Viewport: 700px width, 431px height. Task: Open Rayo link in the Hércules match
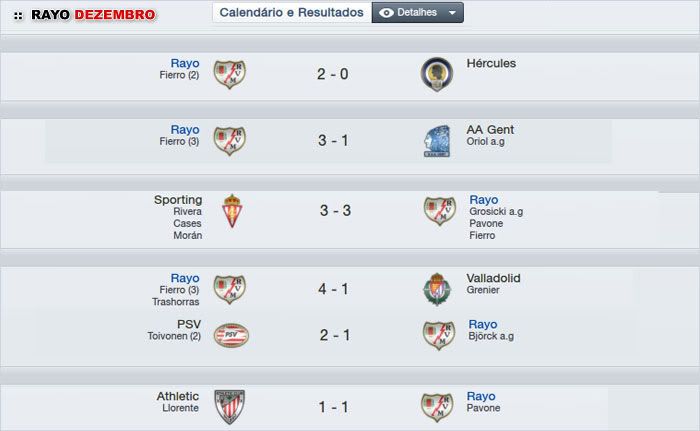pyautogui.click(x=185, y=63)
